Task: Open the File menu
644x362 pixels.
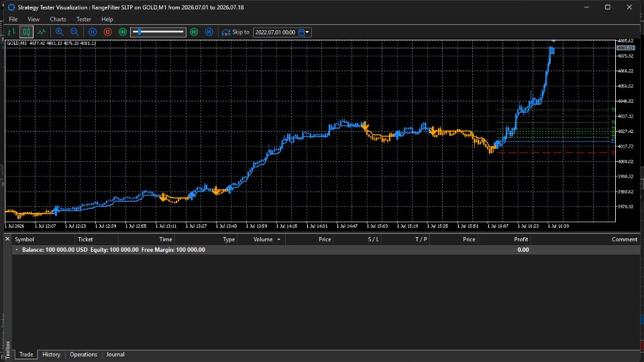Action: (x=13, y=19)
